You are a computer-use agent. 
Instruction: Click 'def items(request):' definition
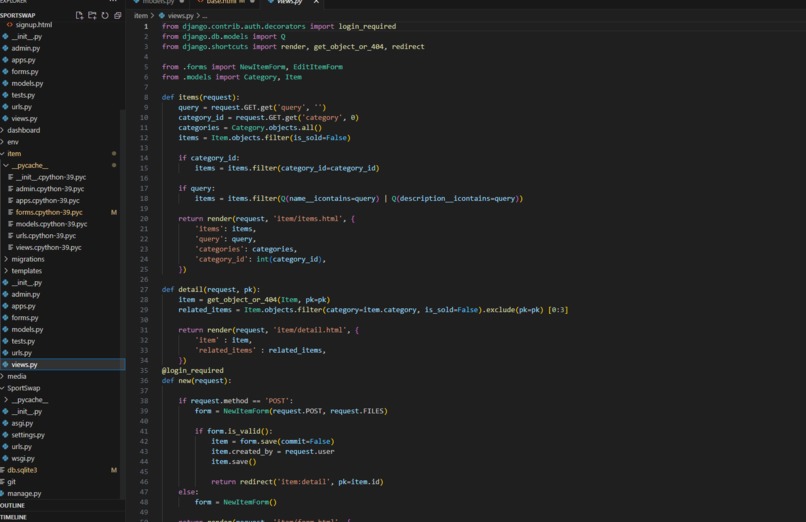tap(200, 97)
